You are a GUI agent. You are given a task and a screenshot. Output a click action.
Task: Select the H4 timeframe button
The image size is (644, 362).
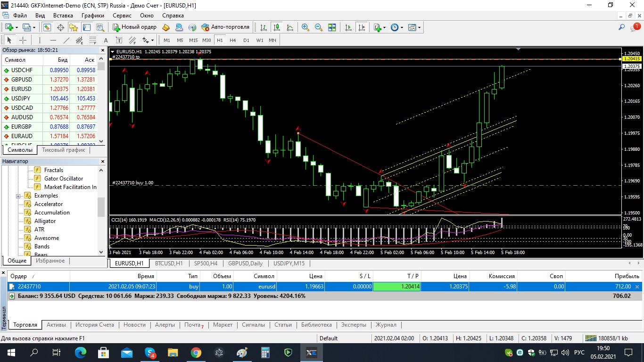click(x=233, y=40)
